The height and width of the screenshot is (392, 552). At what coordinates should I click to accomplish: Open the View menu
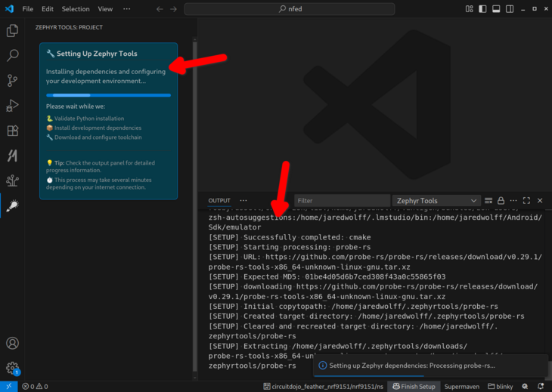(105, 9)
